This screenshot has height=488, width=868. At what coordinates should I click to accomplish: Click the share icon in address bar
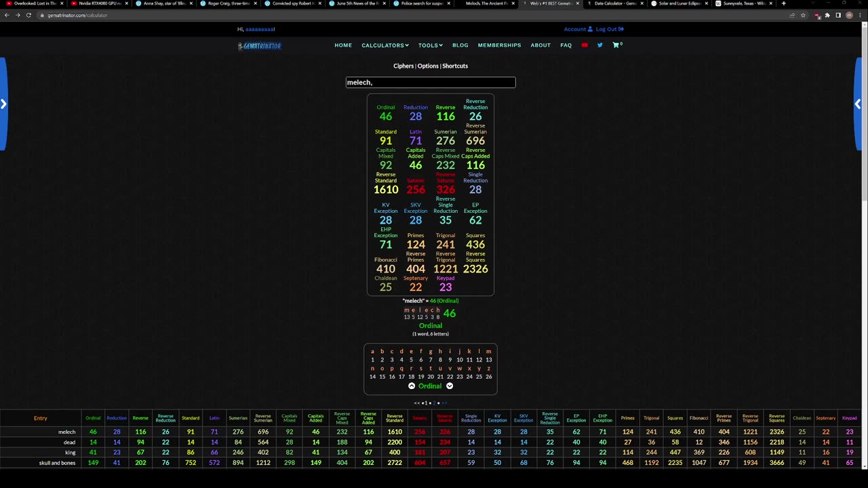click(x=792, y=15)
